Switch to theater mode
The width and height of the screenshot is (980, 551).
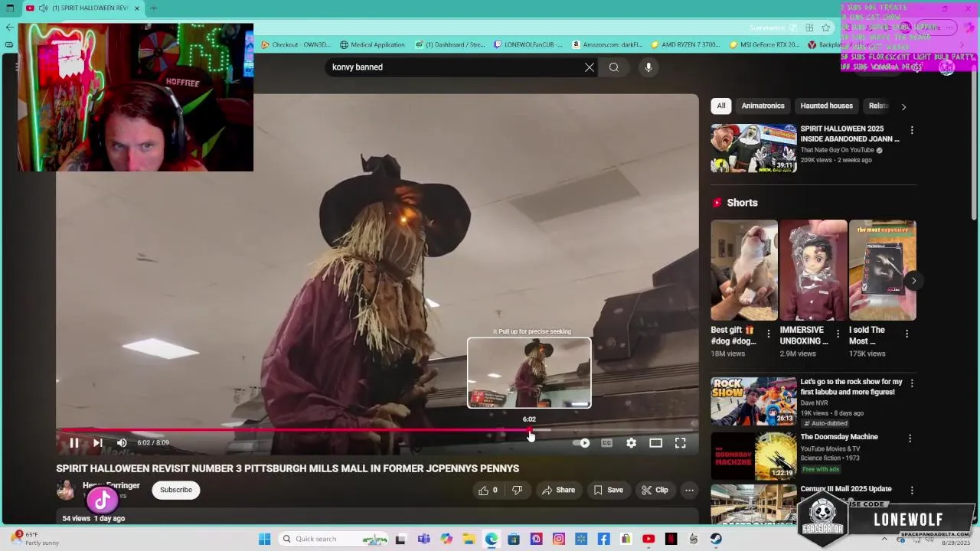tap(655, 443)
